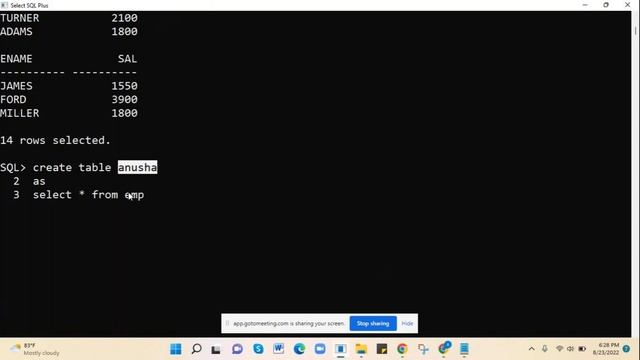
Task: Launch Skype from the taskbar
Action: [x=258, y=349]
